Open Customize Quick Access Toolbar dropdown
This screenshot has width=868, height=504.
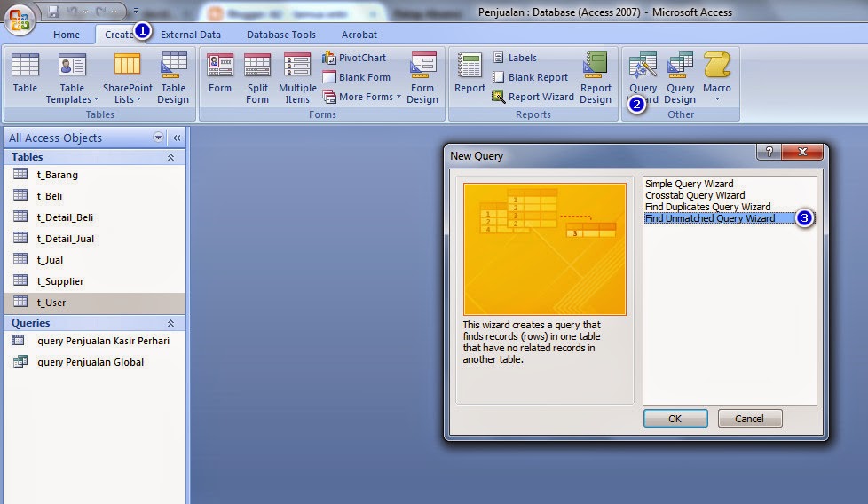click(x=136, y=11)
